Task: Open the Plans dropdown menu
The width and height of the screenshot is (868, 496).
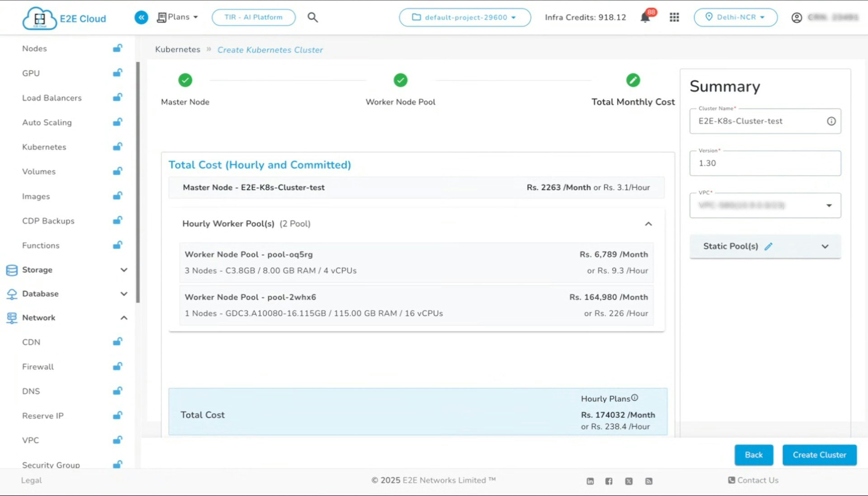Action: click(x=177, y=17)
